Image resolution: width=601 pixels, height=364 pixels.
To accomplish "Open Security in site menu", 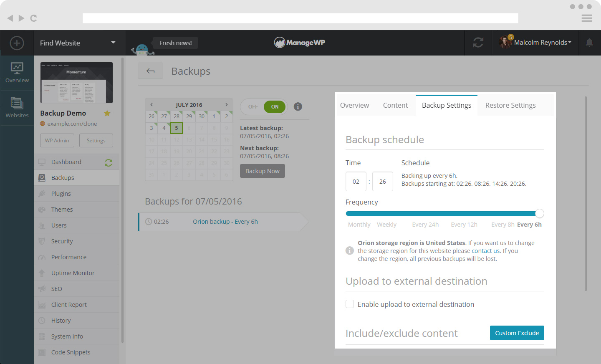I will coord(77,241).
